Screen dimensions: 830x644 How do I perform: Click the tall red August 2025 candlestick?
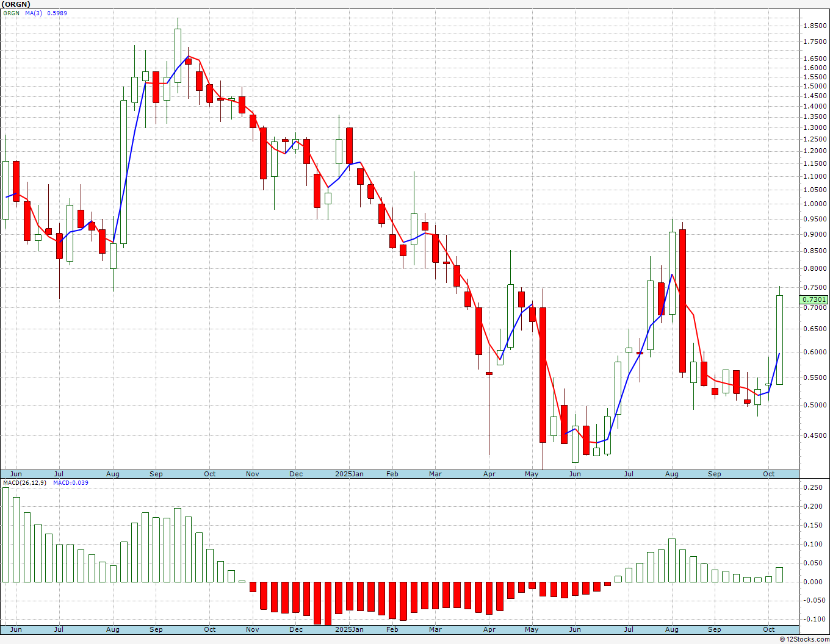[x=682, y=301]
